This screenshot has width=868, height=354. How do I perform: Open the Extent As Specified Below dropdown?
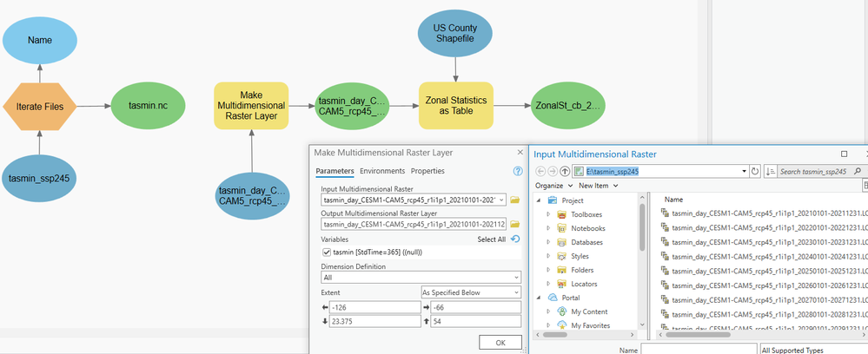471,292
